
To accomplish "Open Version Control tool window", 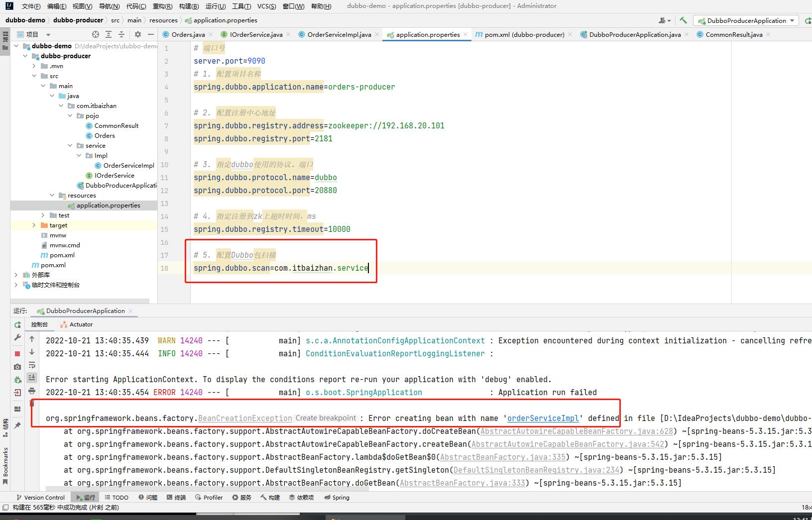I will coord(40,497).
